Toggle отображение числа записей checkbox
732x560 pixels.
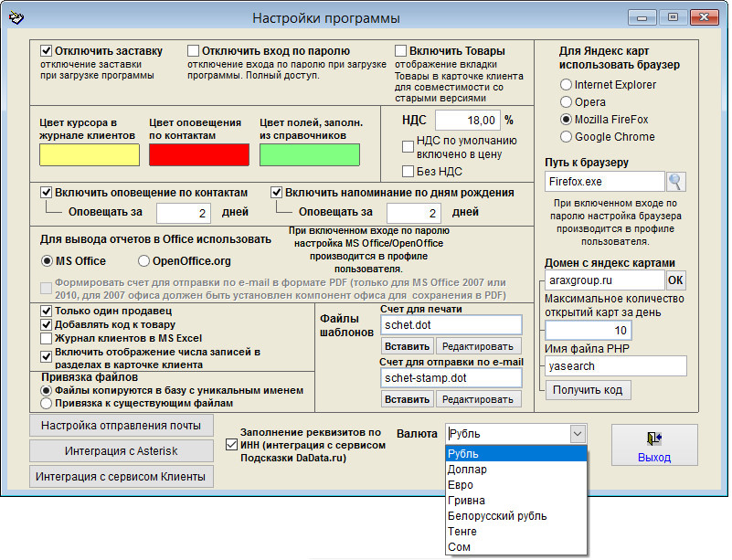click(46, 357)
